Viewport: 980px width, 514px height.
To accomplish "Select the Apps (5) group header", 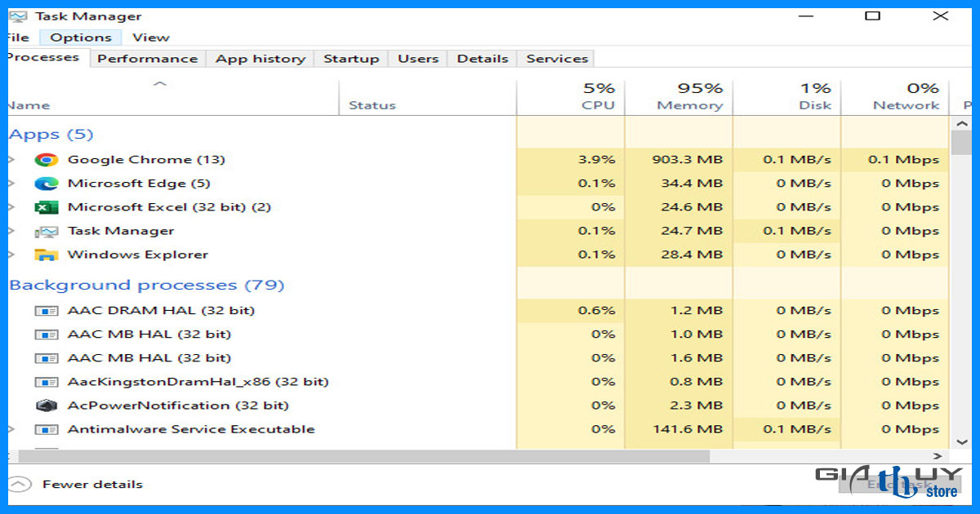I will point(51,135).
